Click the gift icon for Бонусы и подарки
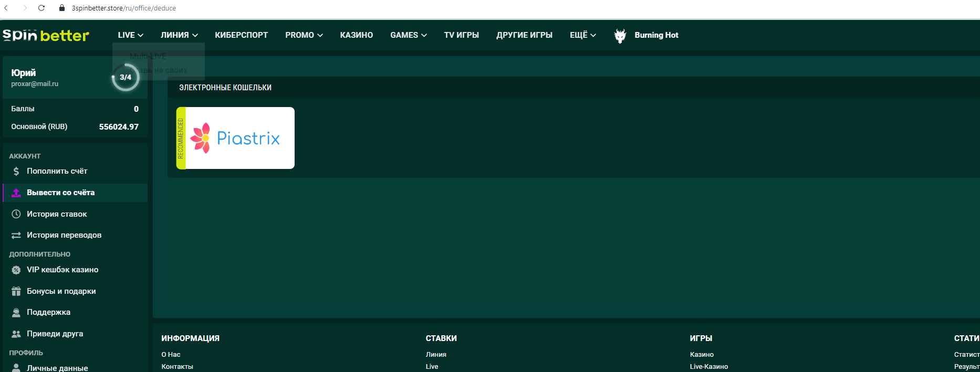Image resolution: width=980 pixels, height=372 pixels. (16, 291)
